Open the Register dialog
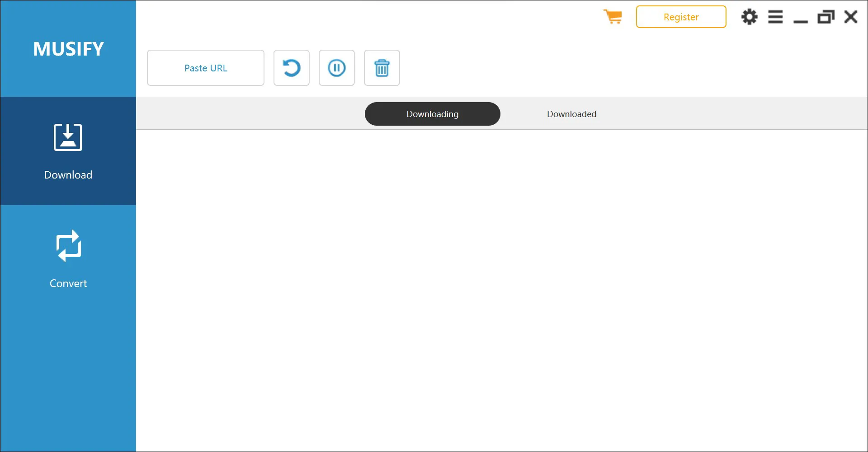 pos(681,17)
